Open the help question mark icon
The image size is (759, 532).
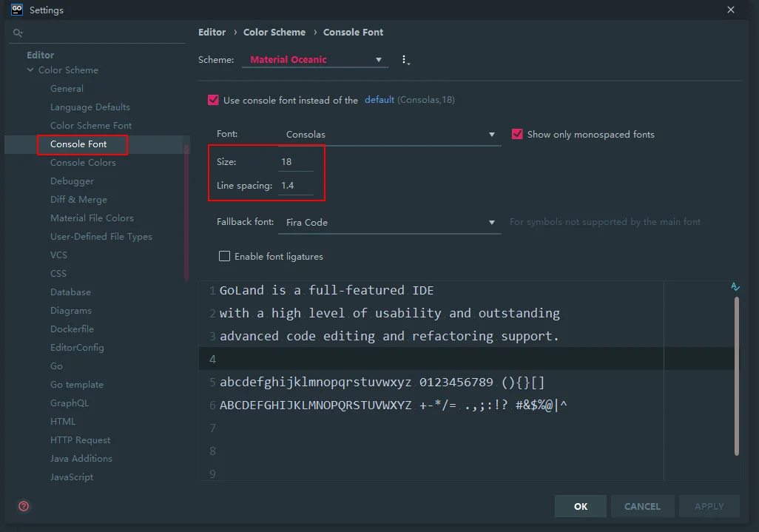[24, 506]
